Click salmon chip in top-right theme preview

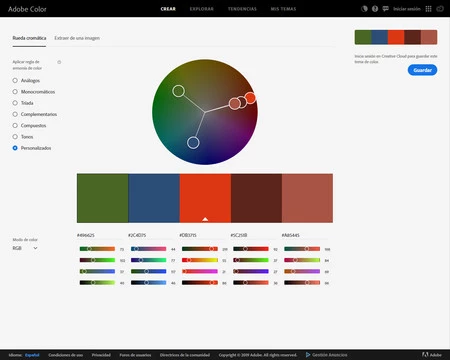[429, 37]
